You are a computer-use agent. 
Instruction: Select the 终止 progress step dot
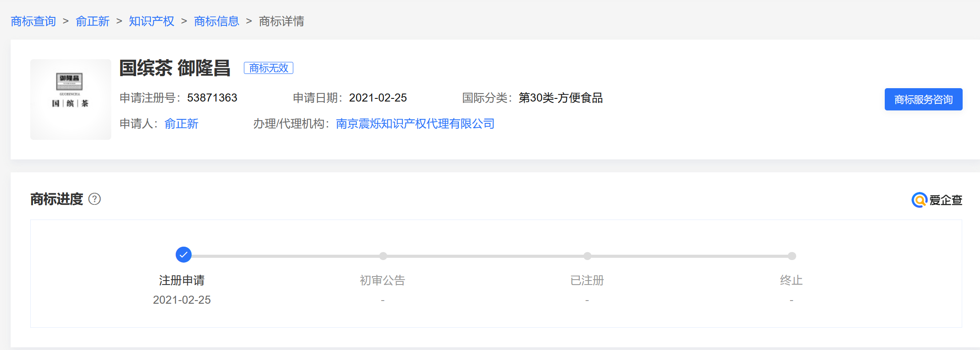coord(792,256)
